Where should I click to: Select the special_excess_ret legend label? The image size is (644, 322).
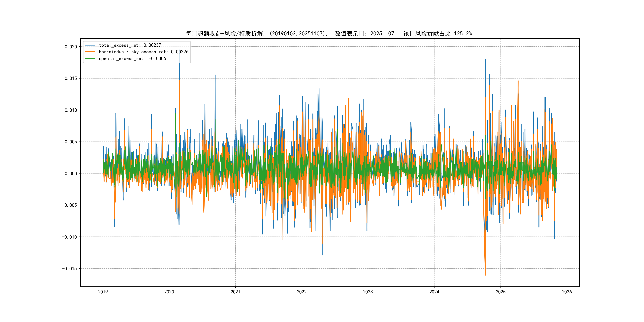[x=132, y=58]
